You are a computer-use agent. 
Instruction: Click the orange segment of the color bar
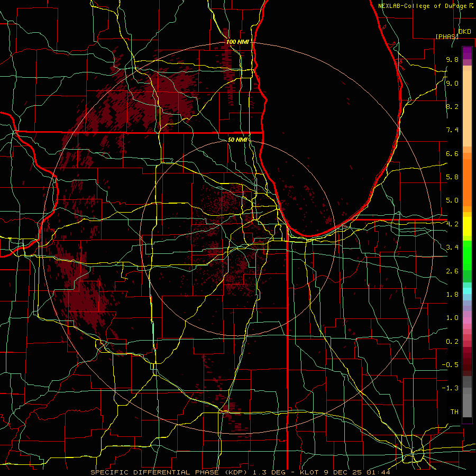click(467, 182)
